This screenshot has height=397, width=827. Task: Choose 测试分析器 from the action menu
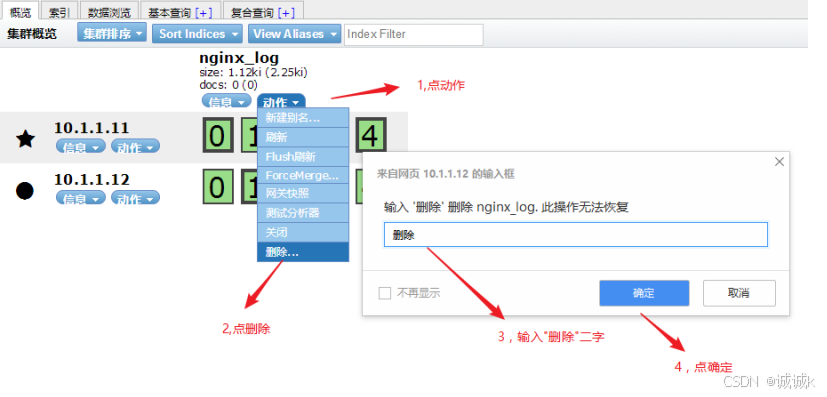pyautogui.click(x=303, y=213)
